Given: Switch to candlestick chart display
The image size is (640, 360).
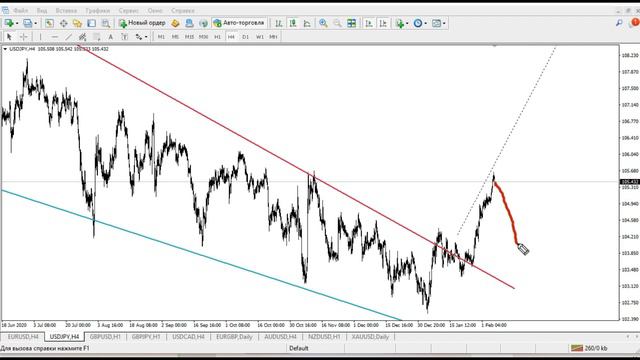Looking at the screenshot, I should [x=293, y=23].
